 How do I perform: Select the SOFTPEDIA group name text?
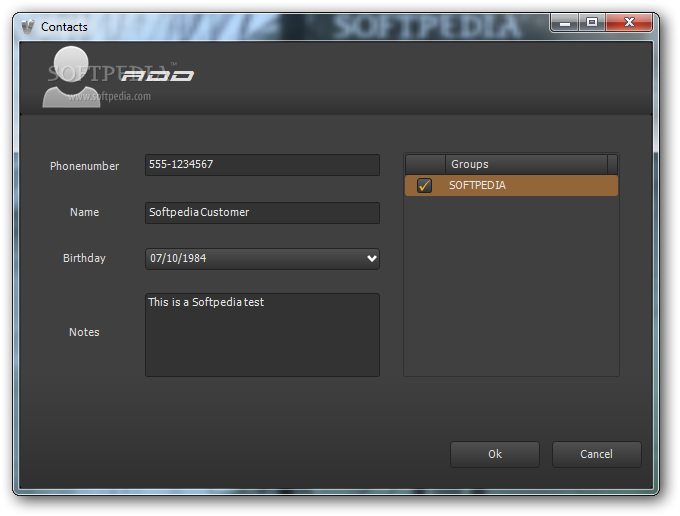[x=477, y=186]
